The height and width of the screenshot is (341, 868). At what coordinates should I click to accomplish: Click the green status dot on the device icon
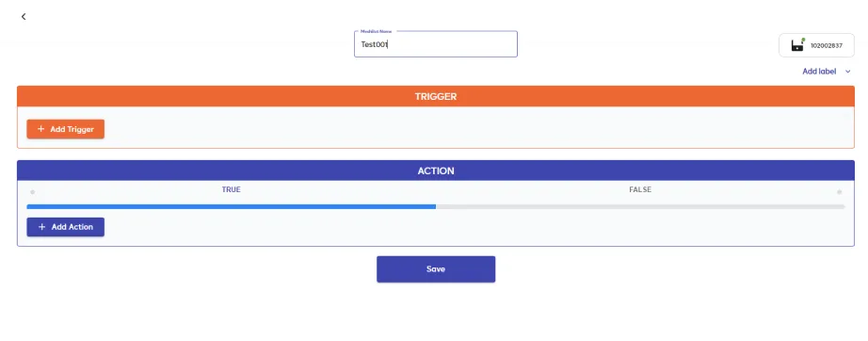coord(803,40)
